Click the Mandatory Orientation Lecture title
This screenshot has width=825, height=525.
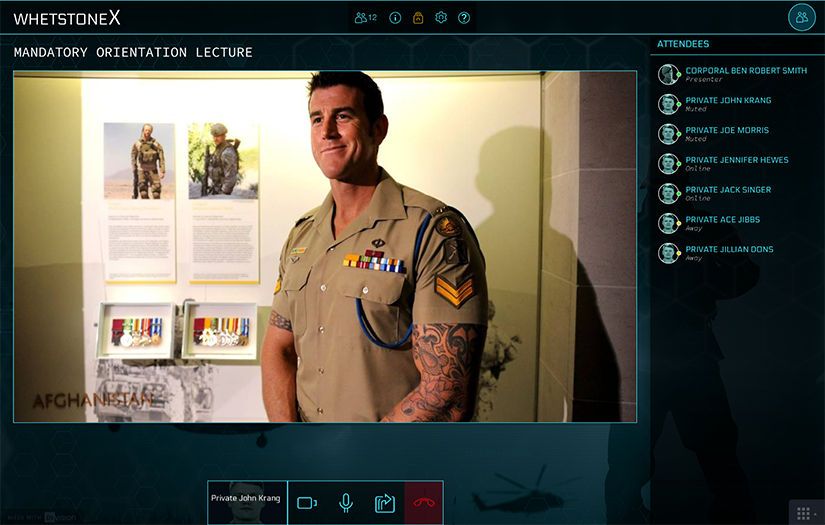pos(133,53)
